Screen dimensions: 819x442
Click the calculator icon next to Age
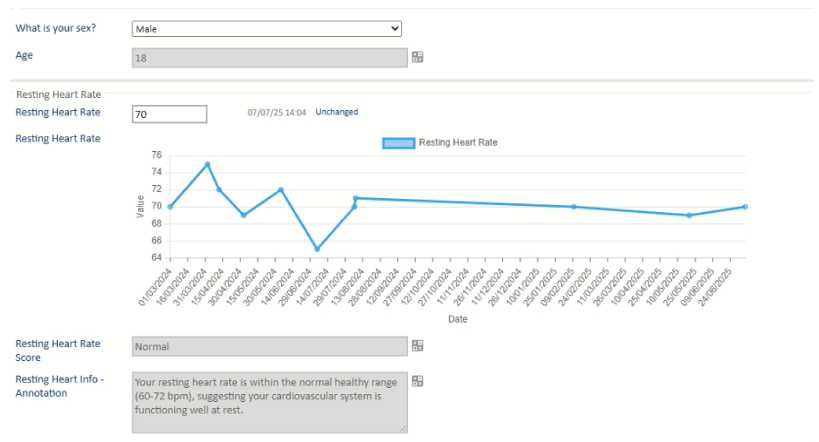point(417,57)
